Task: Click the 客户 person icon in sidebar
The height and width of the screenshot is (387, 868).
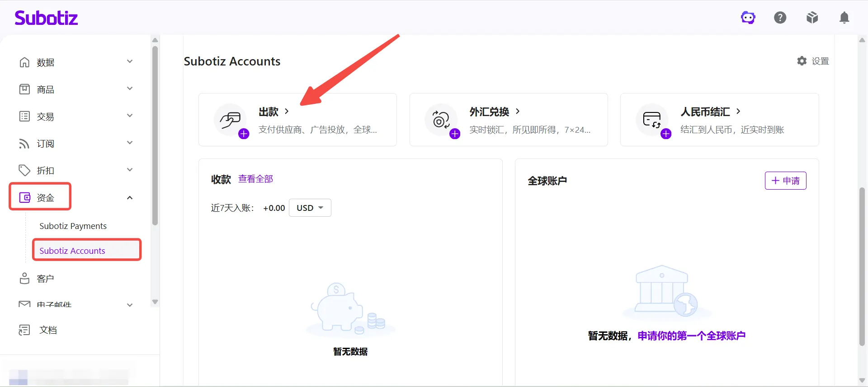Action: (x=24, y=279)
